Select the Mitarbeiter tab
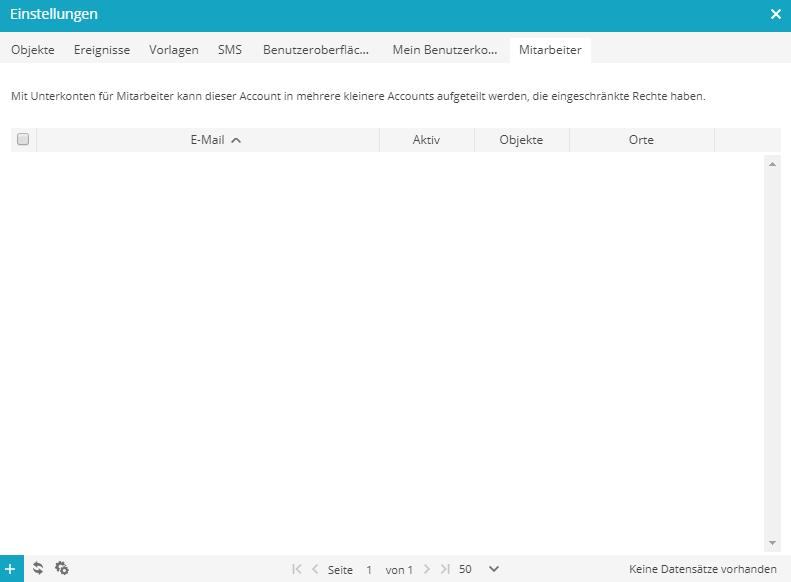This screenshot has height=582, width=791. point(550,50)
